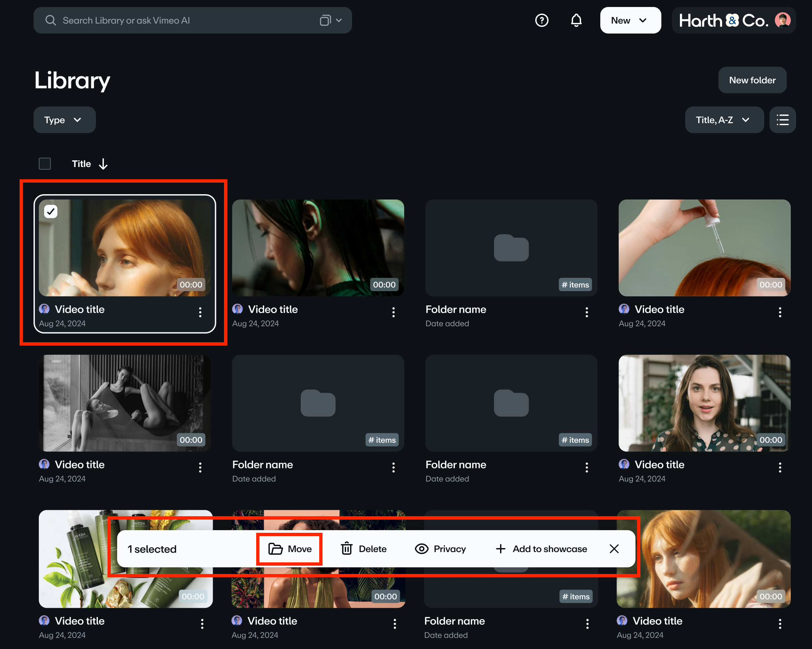Tick the select-all checkbox beside Title
Image resolution: width=812 pixels, height=649 pixels.
(45, 164)
